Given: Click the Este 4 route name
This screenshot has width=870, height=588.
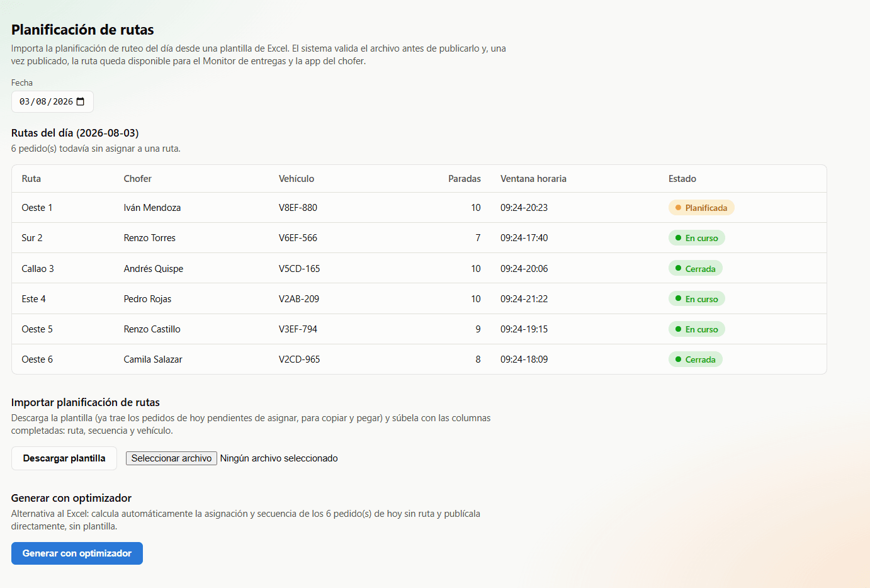Looking at the screenshot, I should click(x=34, y=299).
